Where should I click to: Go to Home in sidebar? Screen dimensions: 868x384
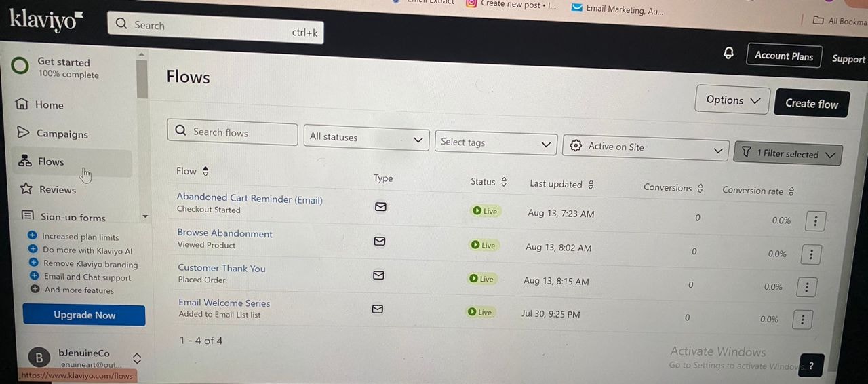(50, 104)
